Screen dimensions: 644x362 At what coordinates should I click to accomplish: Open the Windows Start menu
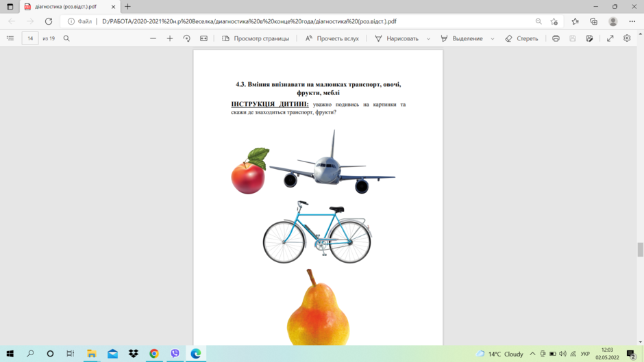[x=10, y=353]
